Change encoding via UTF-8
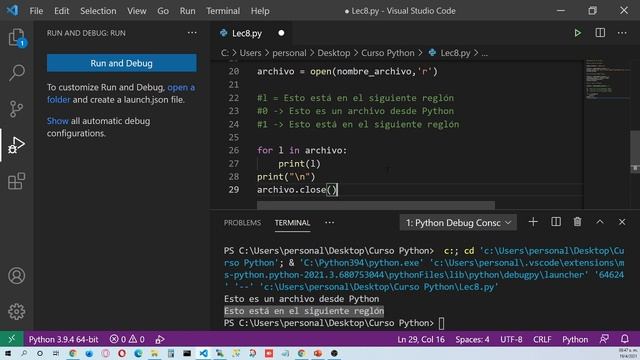The height and width of the screenshot is (360, 640). click(x=511, y=339)
